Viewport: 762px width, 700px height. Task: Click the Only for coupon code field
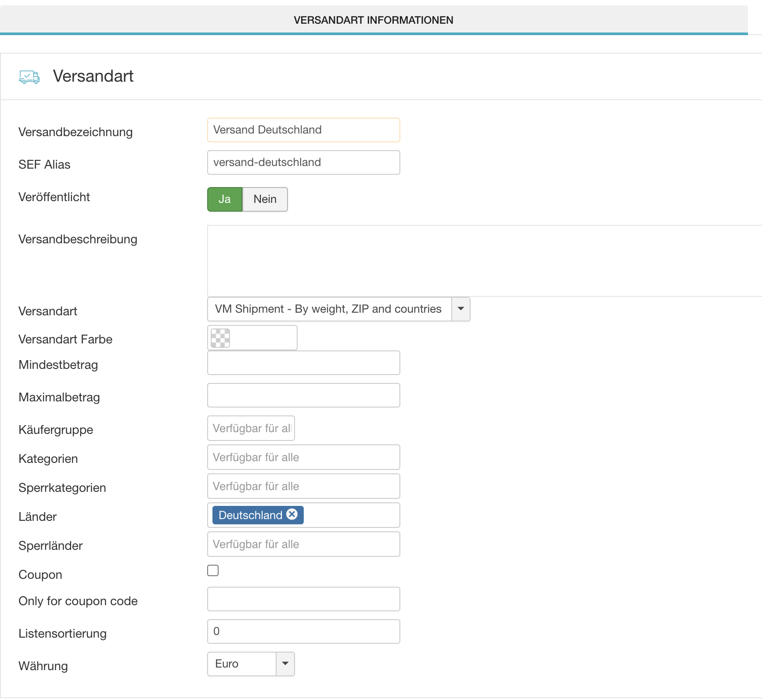(303, 599)
